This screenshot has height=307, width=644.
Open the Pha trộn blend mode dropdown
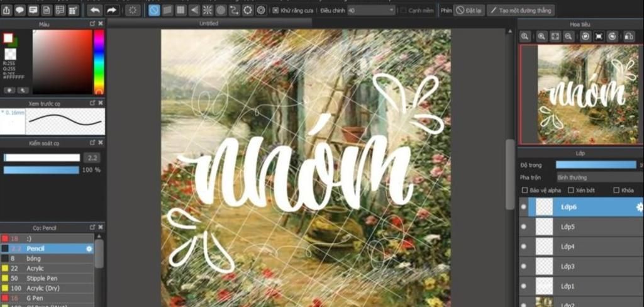click(600, 177)
